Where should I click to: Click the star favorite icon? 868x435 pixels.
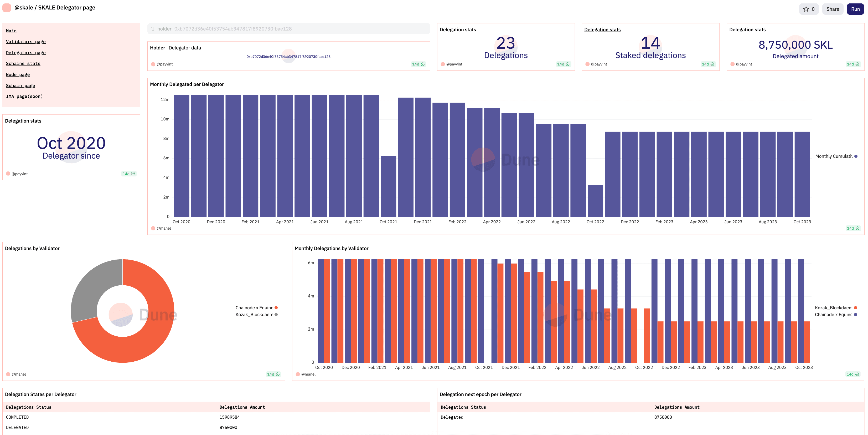(806, 9)
